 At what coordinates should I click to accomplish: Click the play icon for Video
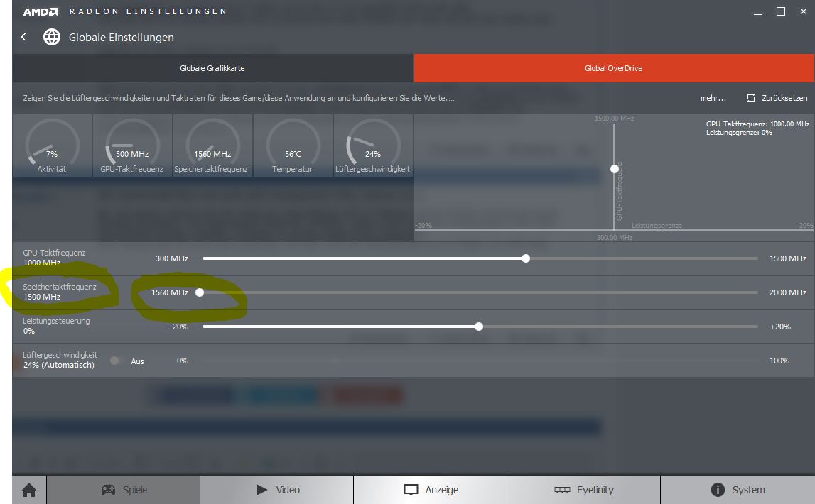tap(261, 490)
